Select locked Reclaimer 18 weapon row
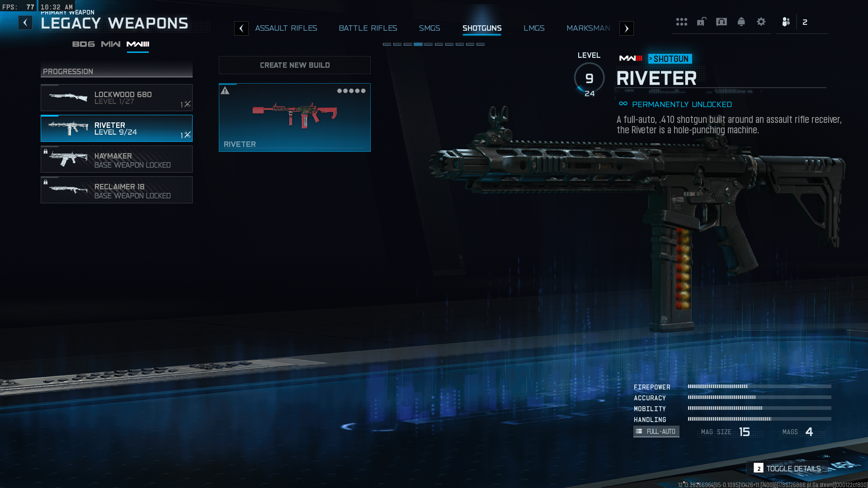Screen dimensions: 868x488 point(117,190)
